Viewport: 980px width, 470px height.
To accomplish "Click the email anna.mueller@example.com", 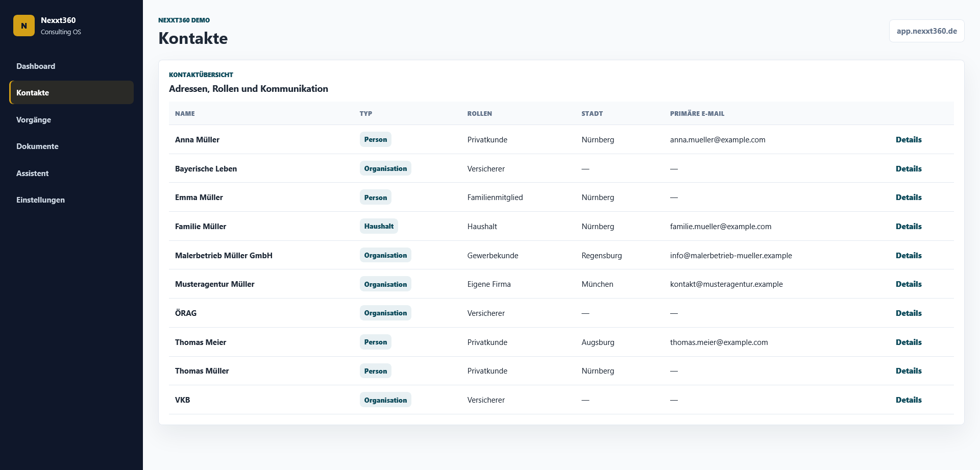I will pyautogui.click(x=718, y=140).
